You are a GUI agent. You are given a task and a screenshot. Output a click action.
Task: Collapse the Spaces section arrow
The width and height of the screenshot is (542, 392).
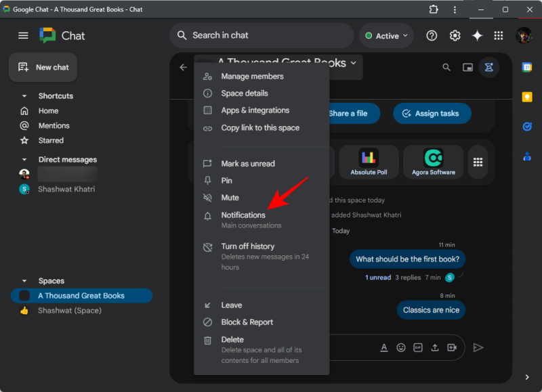[24, 281]
